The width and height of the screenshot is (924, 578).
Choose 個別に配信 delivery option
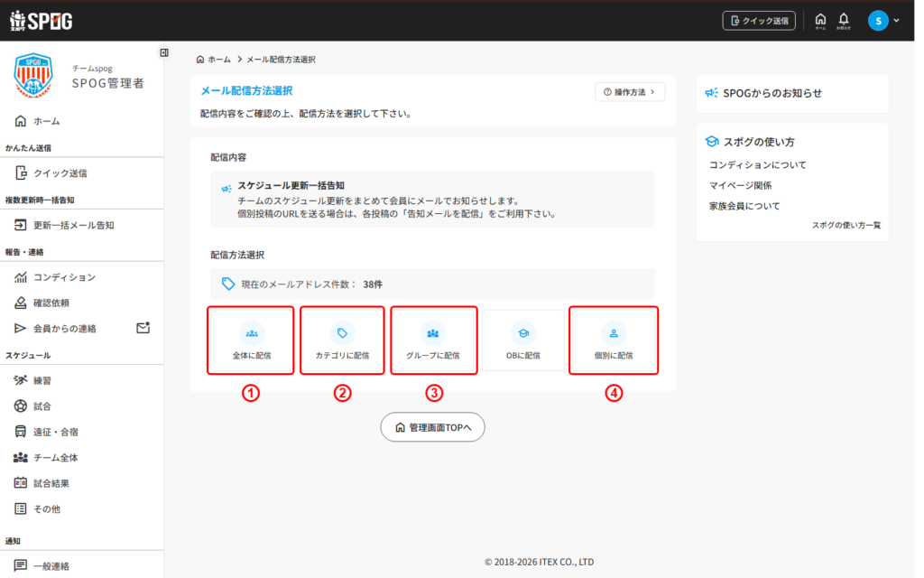[614, 340]
